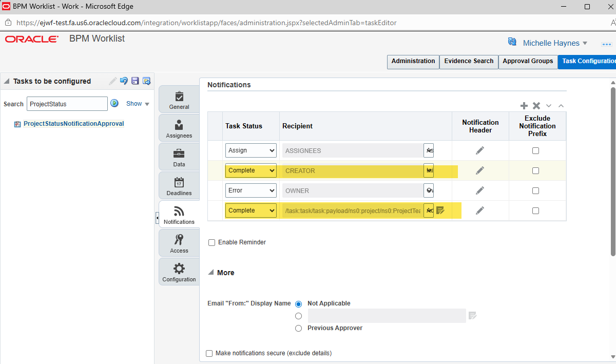Edit notification header for CREATOR row

tap(480, 170)
